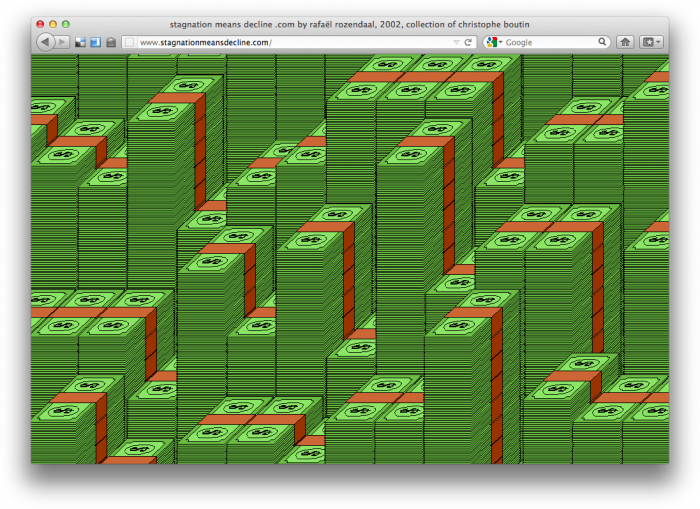
Task: Click the blue window icon in toolbar
Action: [x=96, y=42]
